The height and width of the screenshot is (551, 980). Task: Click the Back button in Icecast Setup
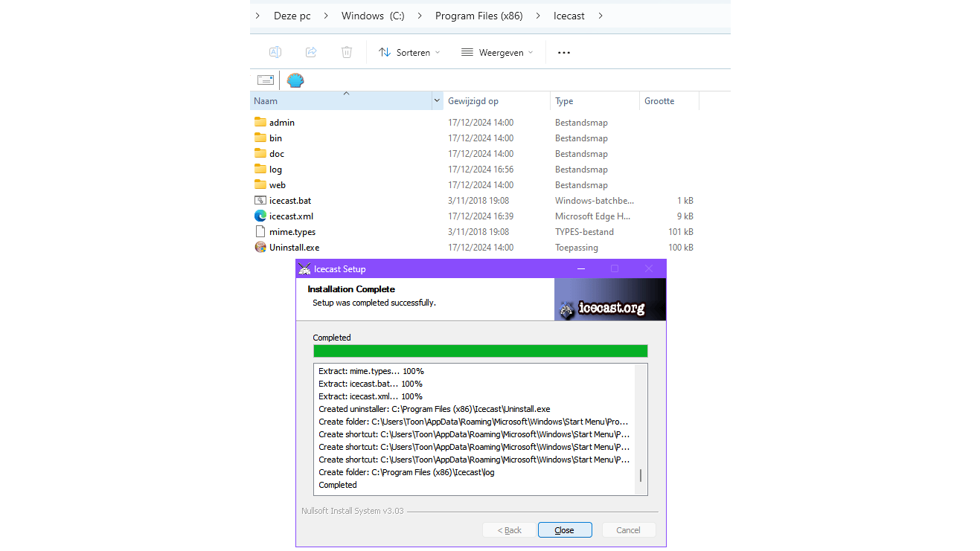click(510, 530)
